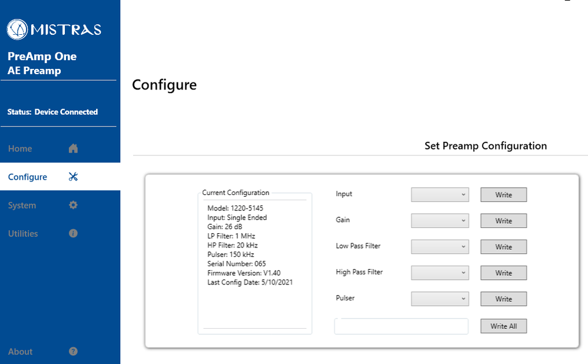Expand the Low Pass Filter dropdown

point(440,247)
